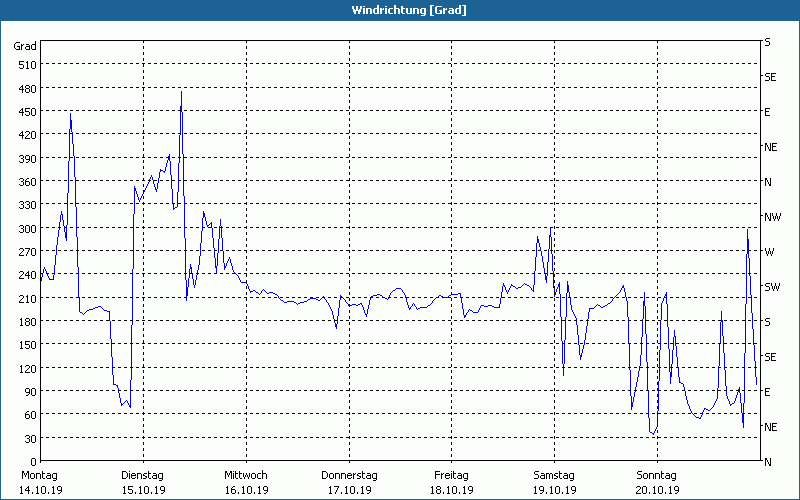Select the "210" axis value
The width and height of the screenshot is (800, 500).
coord(27,298)
